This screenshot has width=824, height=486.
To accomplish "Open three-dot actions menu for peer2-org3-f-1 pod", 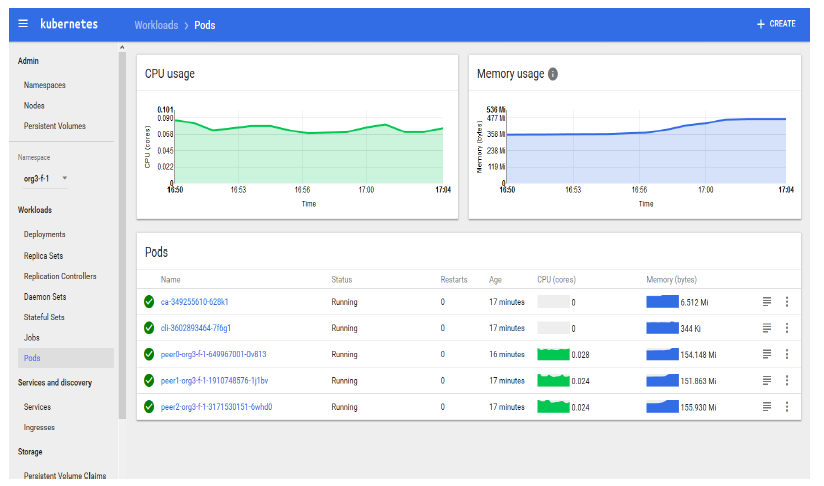I will (787, 407).
